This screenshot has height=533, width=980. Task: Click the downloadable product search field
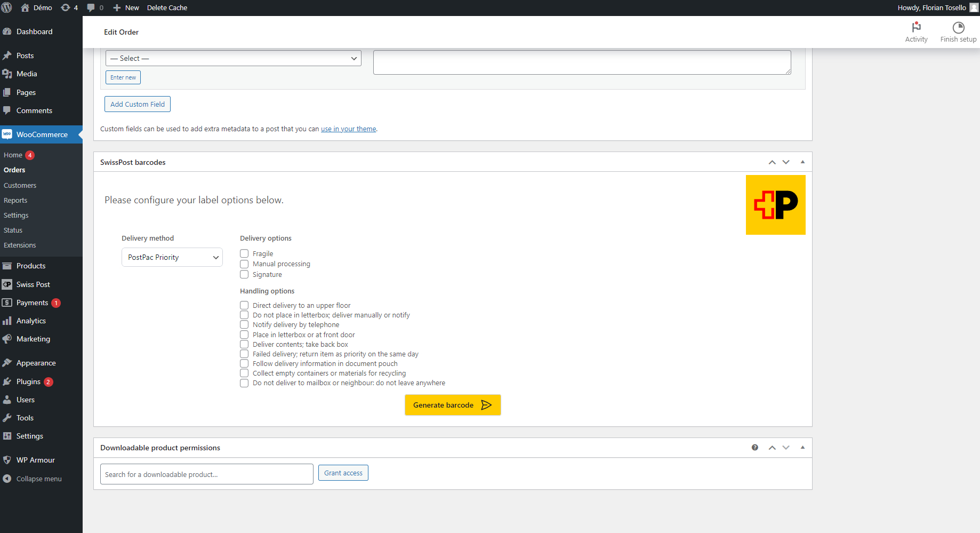[206, 474]
